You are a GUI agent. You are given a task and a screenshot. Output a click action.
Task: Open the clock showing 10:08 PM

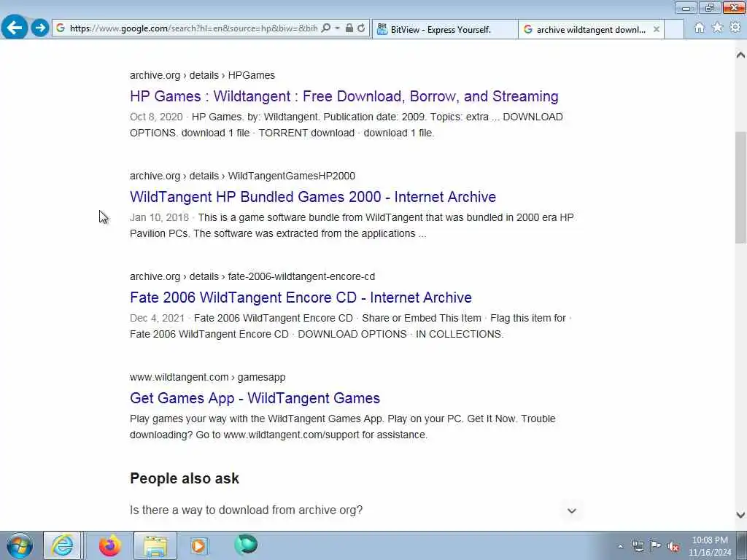tap(710, 546)
